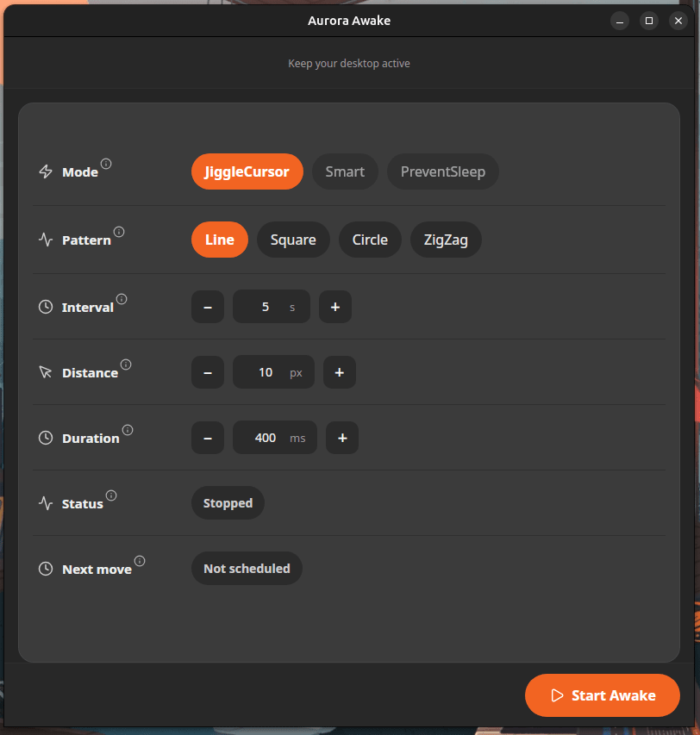Select the PreventSleep mode
Screen dimensions: 700x735
(442, 171)
